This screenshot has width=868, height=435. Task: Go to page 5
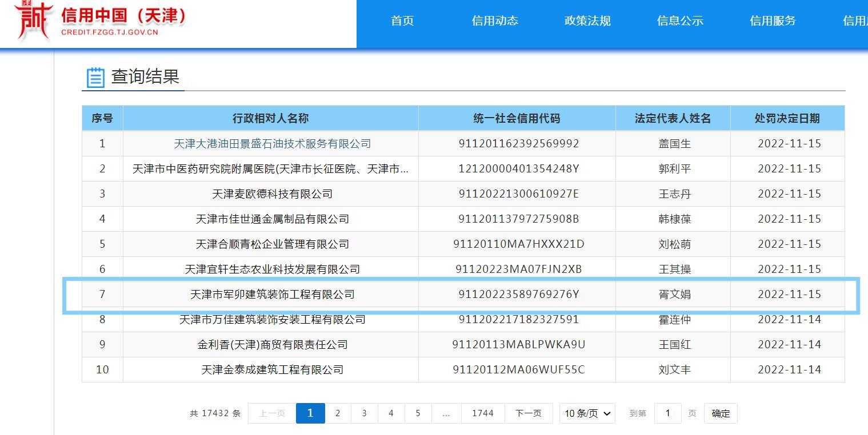[418, 413]
